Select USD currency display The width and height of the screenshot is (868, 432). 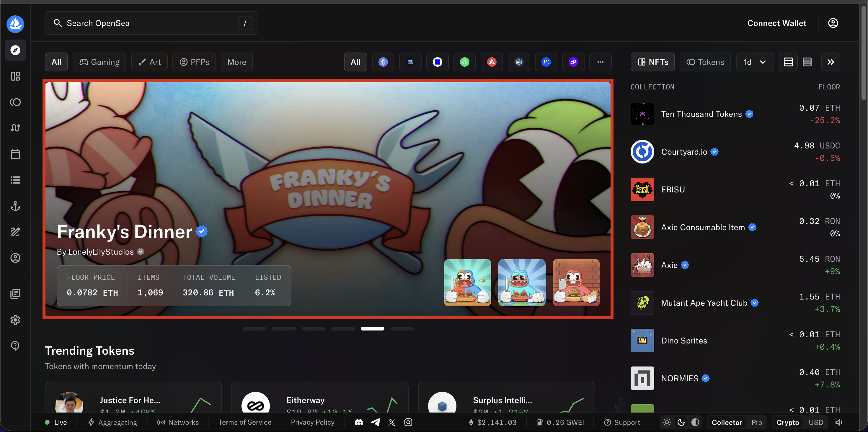click(816, 422)
